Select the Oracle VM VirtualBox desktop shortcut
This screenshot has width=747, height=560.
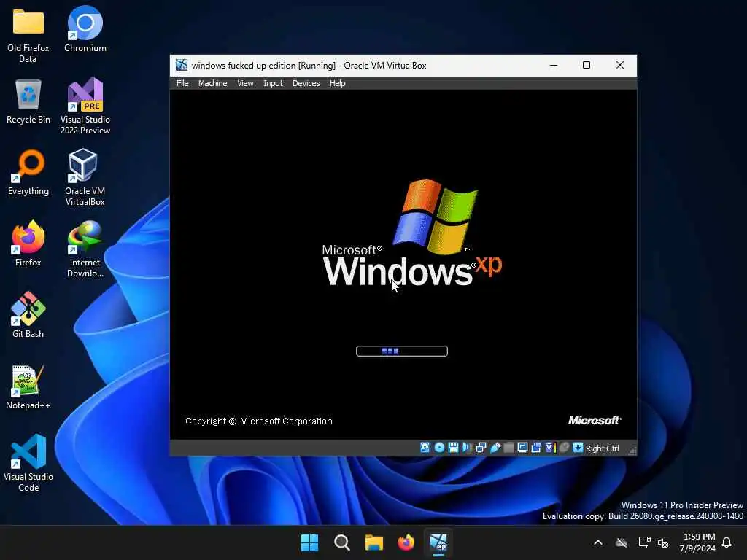tap(85, 177)
